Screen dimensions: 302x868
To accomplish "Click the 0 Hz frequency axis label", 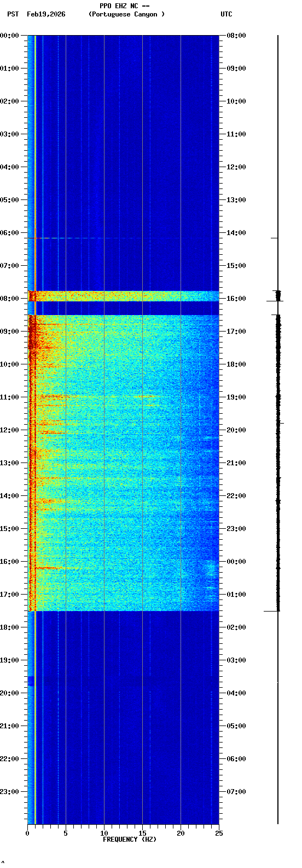I will tap(27, 833).
